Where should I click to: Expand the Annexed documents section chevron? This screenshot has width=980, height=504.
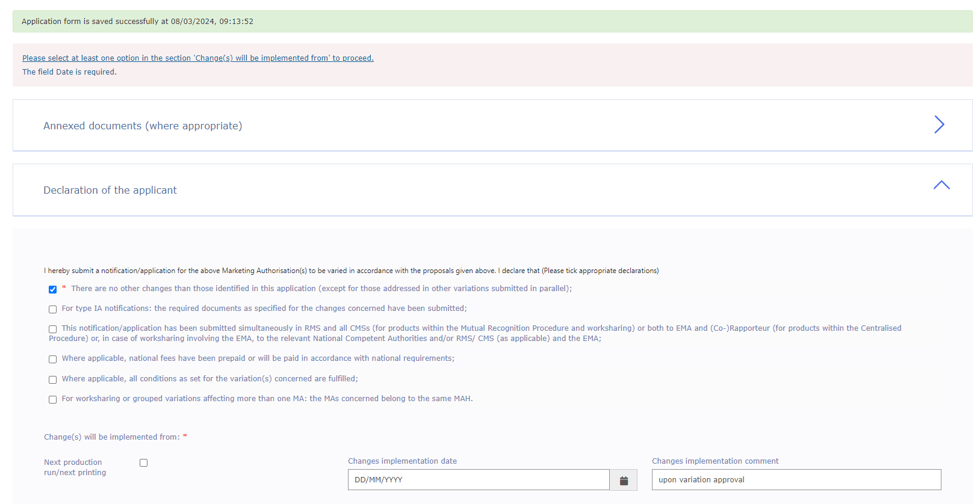[x=939, y=124]
